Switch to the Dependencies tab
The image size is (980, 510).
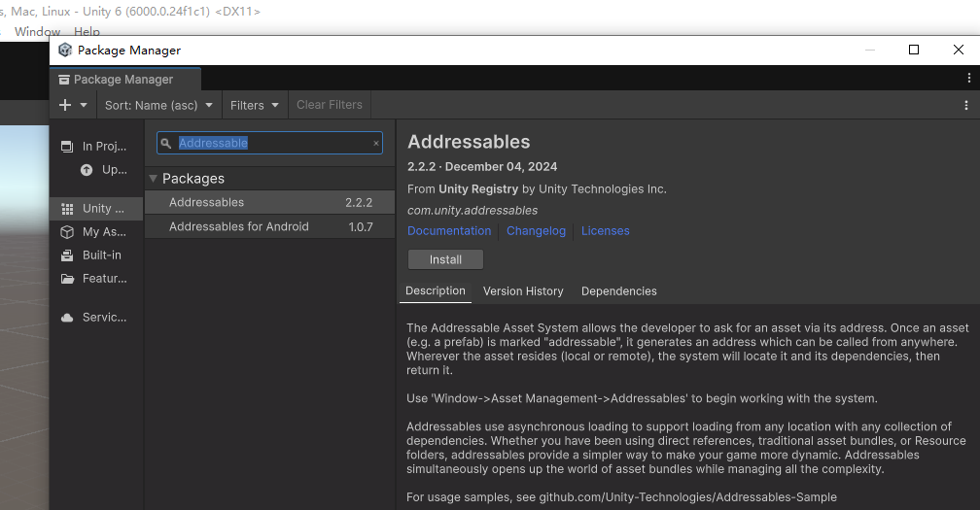coord(618,290)
